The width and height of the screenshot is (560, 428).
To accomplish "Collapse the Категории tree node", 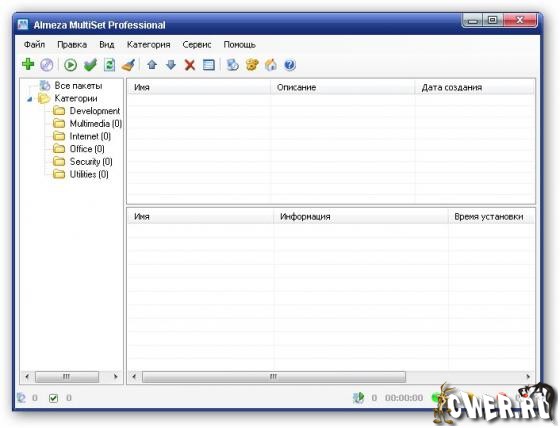I will click(30, 99).
